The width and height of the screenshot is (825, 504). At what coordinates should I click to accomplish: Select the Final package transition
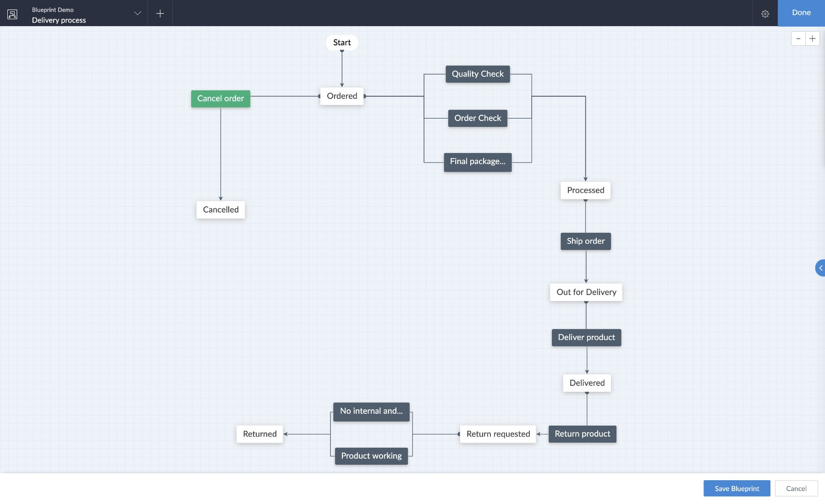click(x=478, y=162)
